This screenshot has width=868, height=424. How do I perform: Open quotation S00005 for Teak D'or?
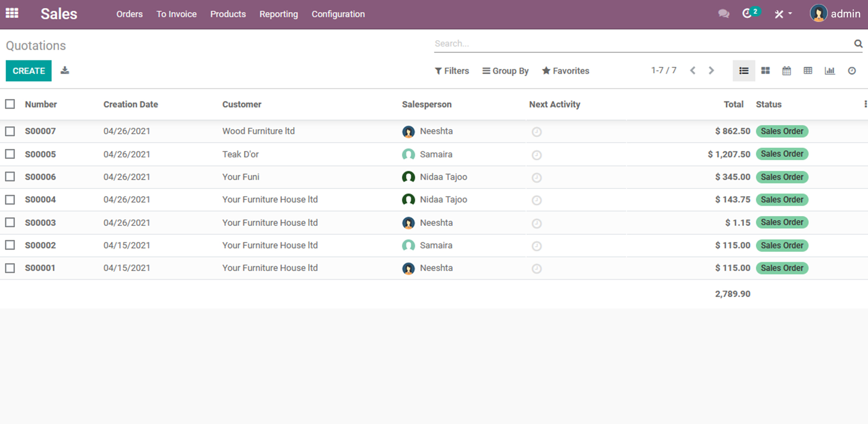[x=41, y=154]
